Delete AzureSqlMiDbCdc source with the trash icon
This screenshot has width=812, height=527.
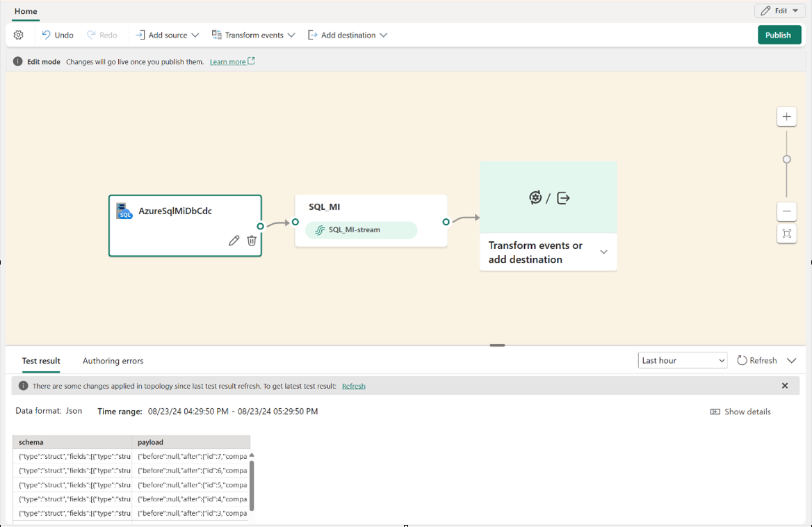pyautogui.click(x=251, y=240)
